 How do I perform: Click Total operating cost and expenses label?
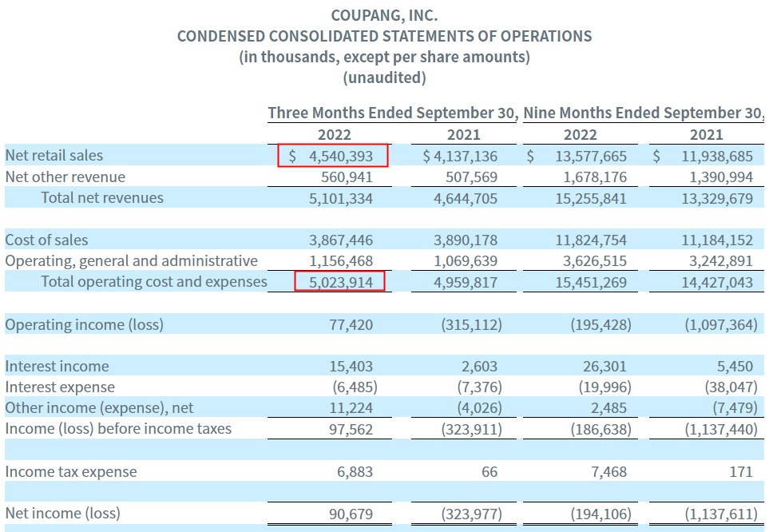[x=154, y=282]
